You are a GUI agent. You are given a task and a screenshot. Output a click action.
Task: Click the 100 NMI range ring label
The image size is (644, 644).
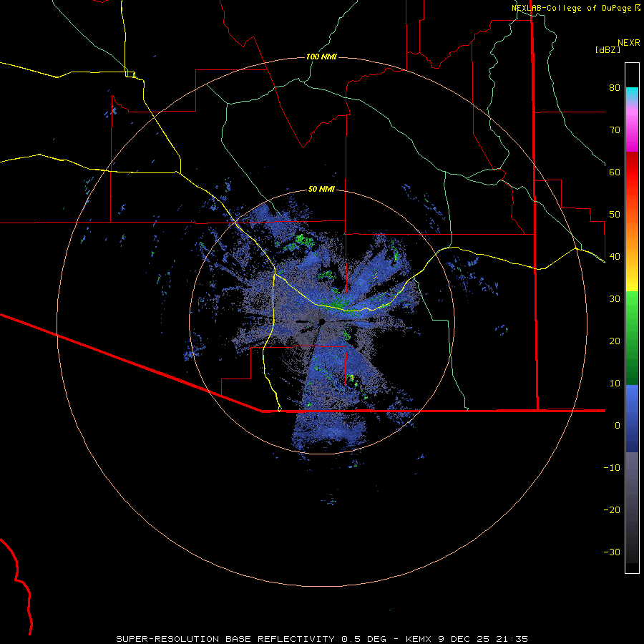(x=321, y=57)
